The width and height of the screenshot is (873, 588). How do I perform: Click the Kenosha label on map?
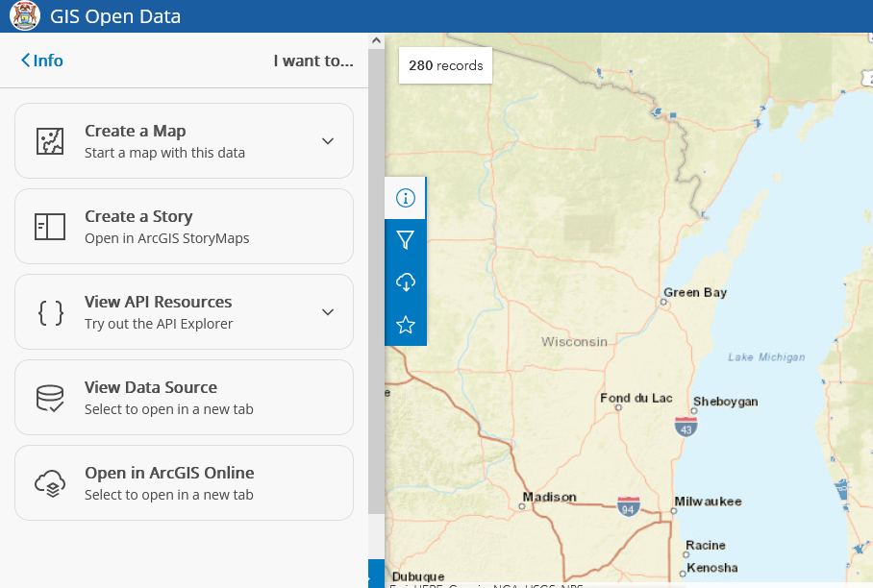(712, 568)
